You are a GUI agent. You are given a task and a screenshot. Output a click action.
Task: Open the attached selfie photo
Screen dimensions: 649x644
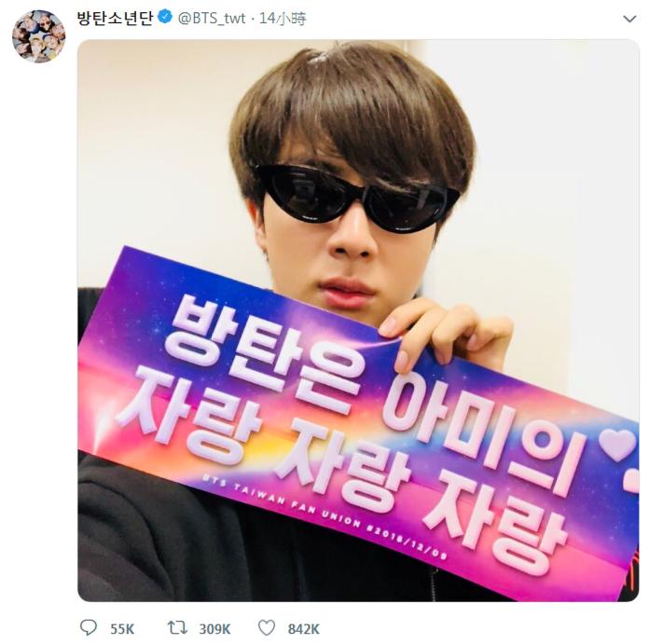point(358,321)
